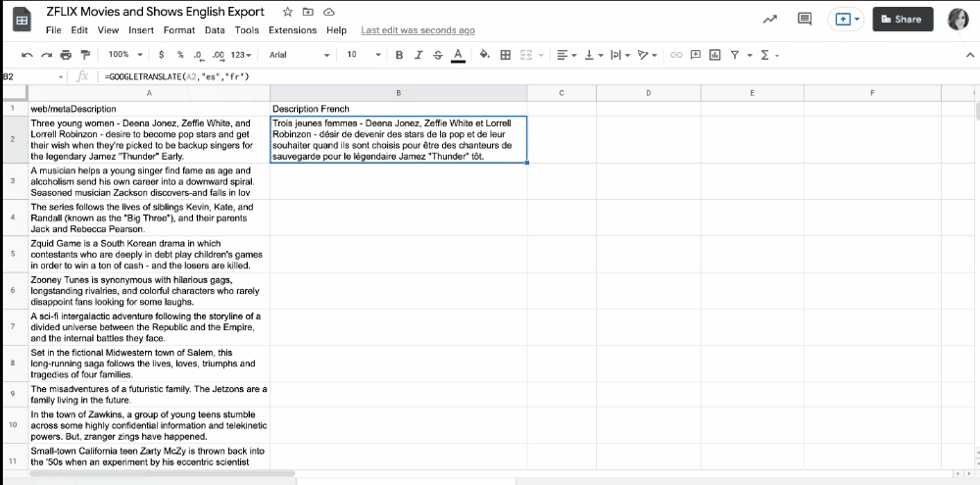Open the Data menu
Image resolution: width=980 pixels, height=485 pixels.
215,30
